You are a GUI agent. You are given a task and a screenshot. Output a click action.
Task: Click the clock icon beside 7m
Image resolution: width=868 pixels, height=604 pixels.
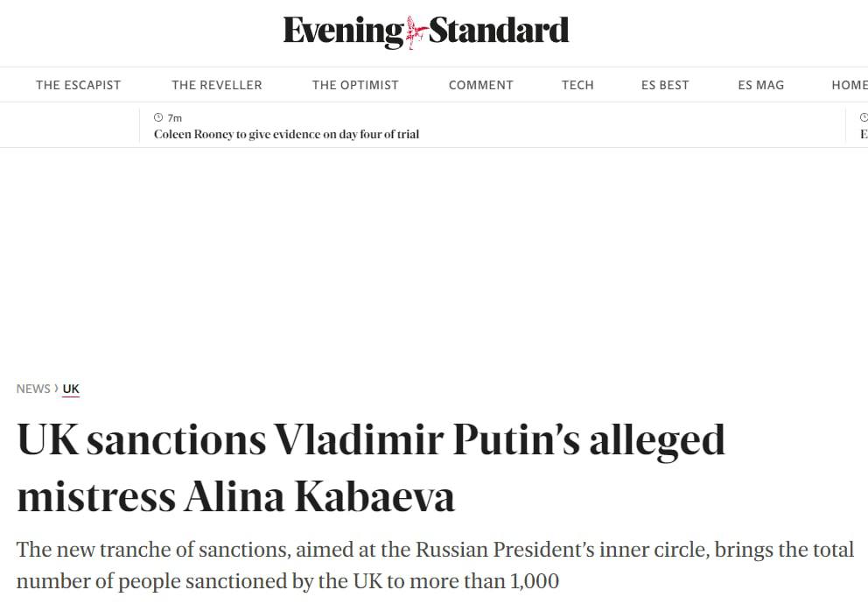[x=158, y=117]
